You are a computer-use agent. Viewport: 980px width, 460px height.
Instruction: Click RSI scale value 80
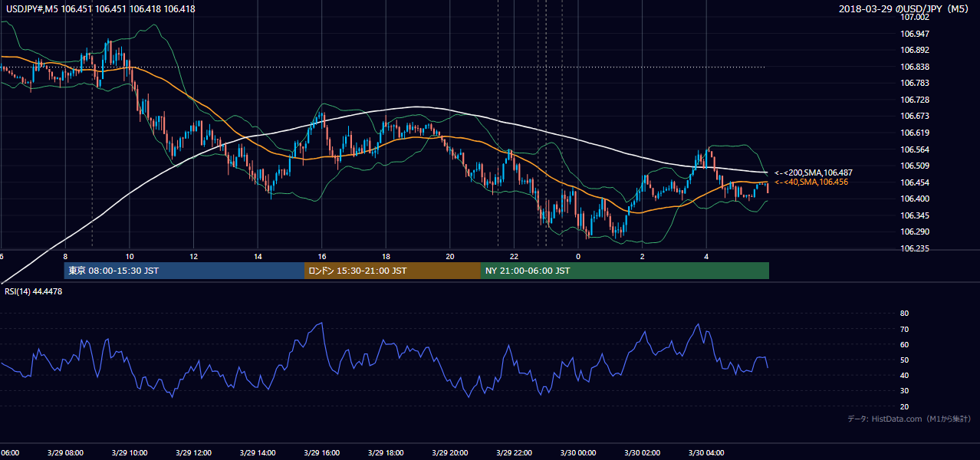pyautogui.click(x=904, y=314)
